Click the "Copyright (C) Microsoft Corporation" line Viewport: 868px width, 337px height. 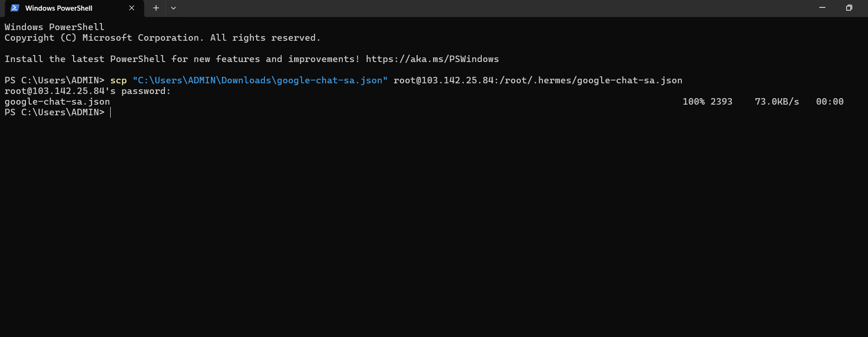click(x=163, y=37)
